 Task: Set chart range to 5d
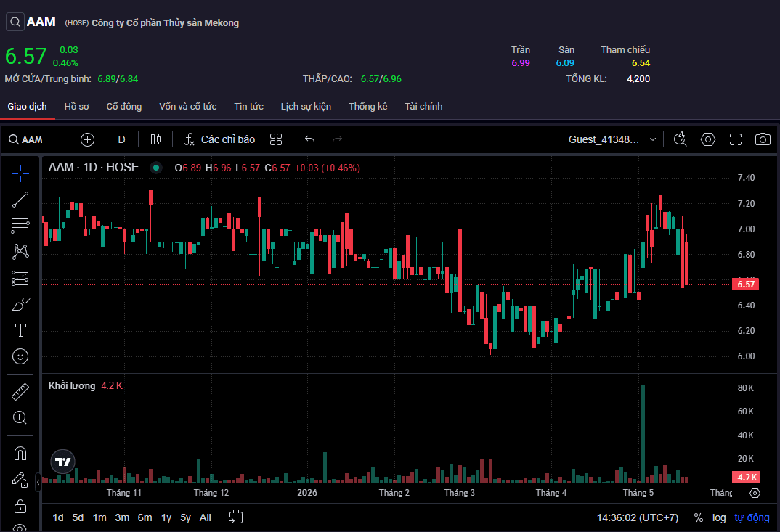point(78,517)
